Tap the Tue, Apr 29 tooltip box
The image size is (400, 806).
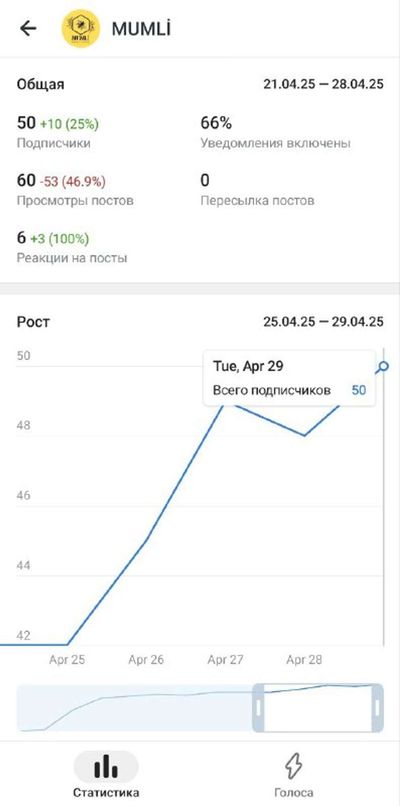click(289, 378)
